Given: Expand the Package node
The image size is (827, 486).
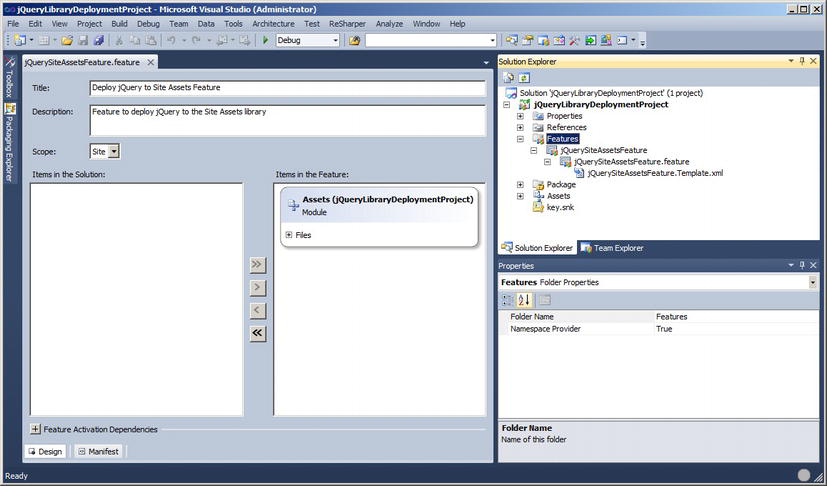Looking at the screenshot, I should point(520,185).
